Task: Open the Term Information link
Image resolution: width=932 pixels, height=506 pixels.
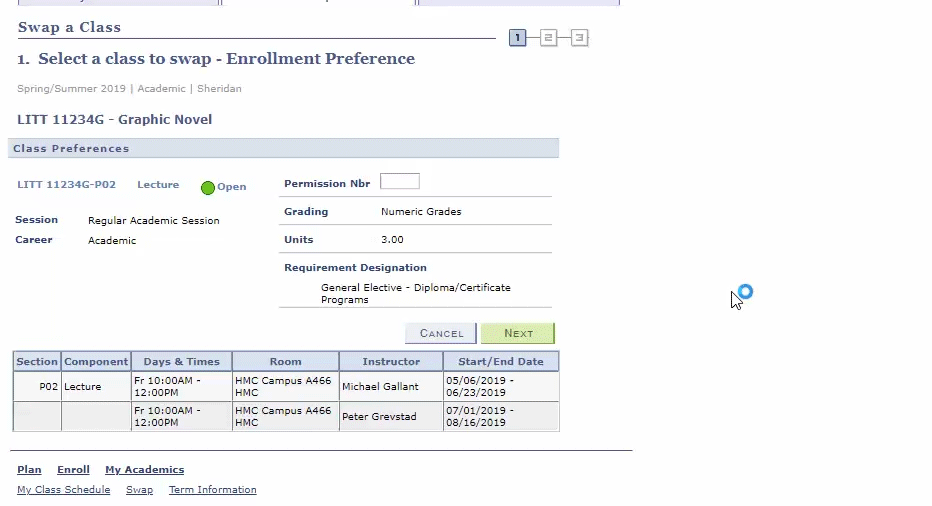Action: tap(212, 490)
